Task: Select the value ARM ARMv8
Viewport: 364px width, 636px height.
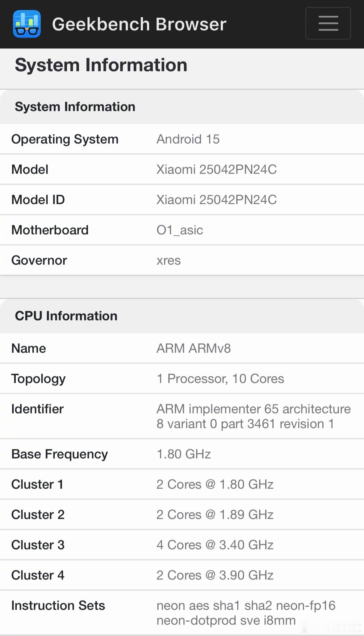Action: pos(194,348)
